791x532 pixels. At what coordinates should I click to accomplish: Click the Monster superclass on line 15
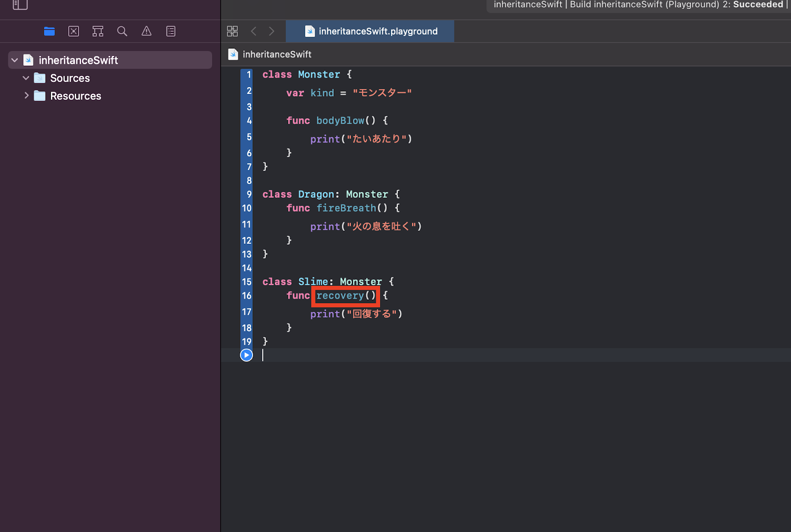361,282
